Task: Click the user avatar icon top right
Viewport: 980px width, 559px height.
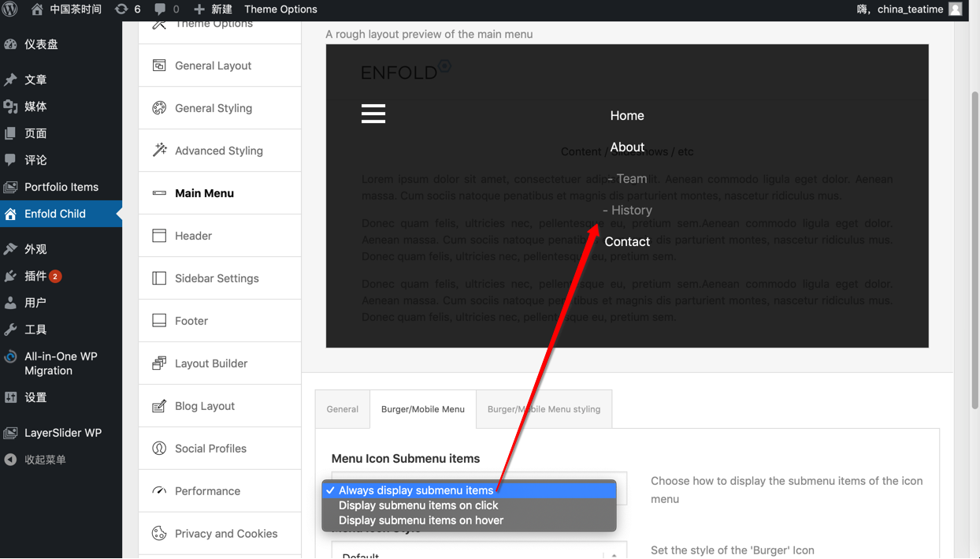Action: (956, 9)
